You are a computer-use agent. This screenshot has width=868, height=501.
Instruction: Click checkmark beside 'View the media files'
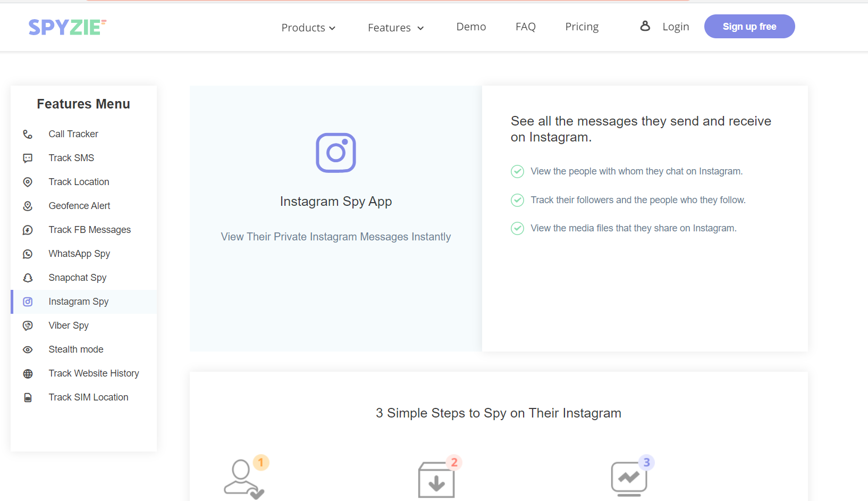pos(517,228)
